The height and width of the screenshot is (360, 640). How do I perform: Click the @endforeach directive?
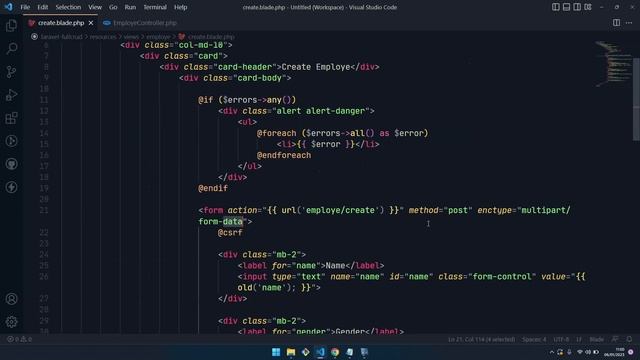point(284,155)
